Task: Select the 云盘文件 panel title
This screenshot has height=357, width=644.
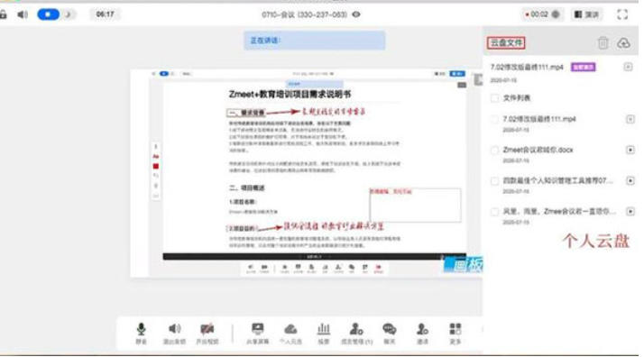Action: [506, 42]
